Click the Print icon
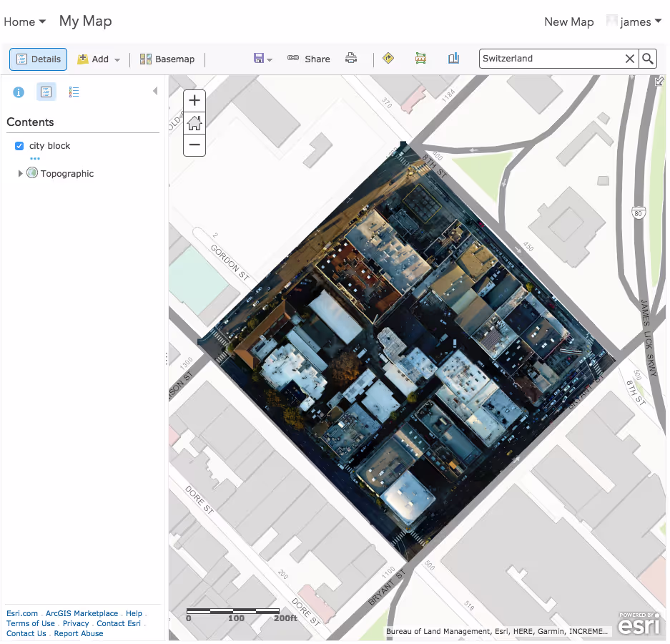 point(351,59)
